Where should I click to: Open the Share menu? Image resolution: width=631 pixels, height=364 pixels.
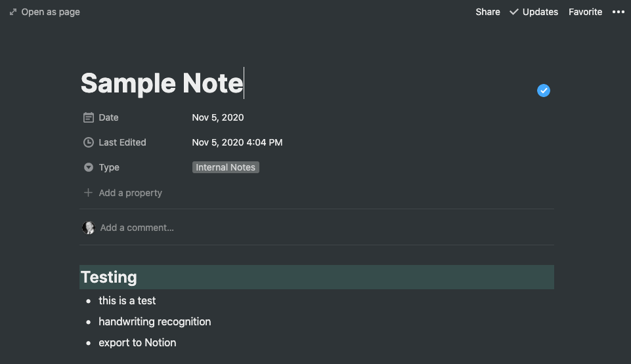(488, 12)
